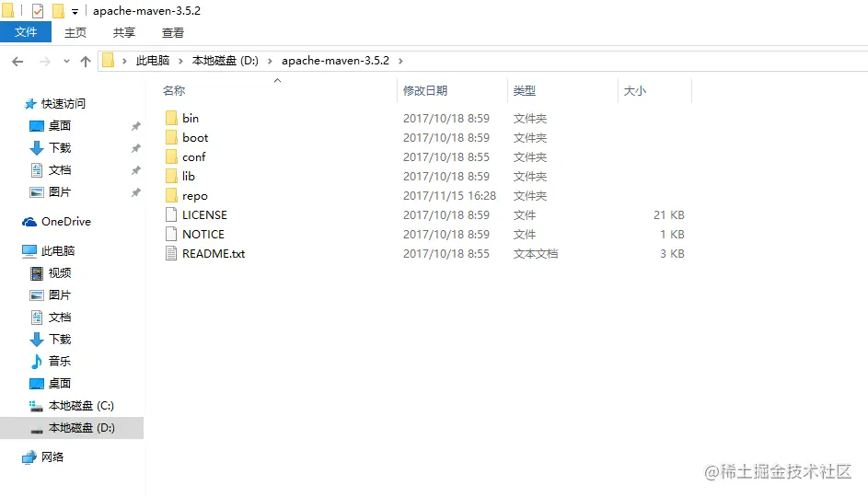Click the boot folder icon

tap(171, 137)
